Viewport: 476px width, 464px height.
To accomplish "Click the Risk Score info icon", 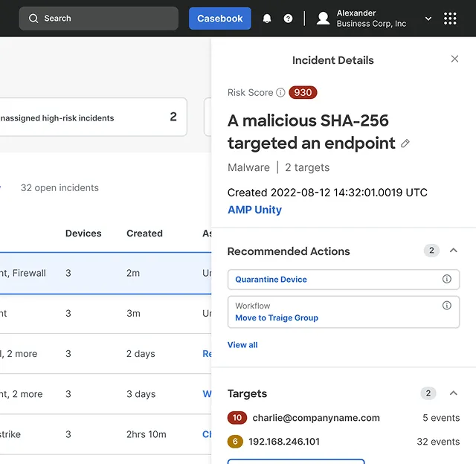I will (280, 92).
